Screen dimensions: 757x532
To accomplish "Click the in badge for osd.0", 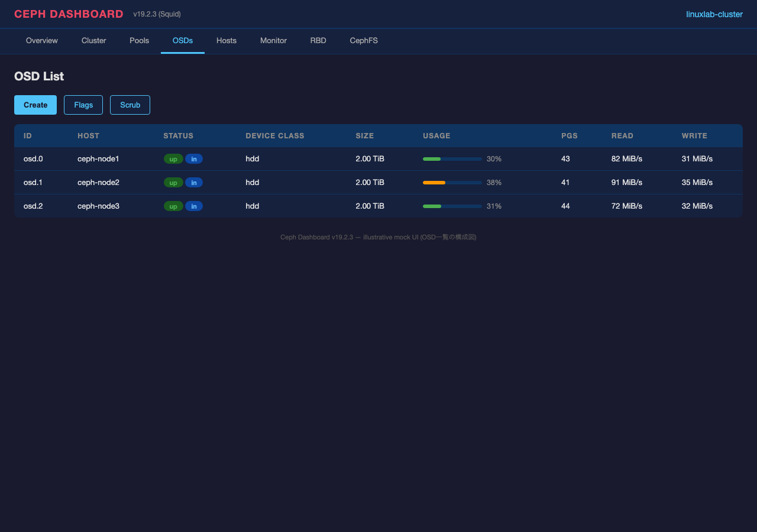I will click(194, 159).
